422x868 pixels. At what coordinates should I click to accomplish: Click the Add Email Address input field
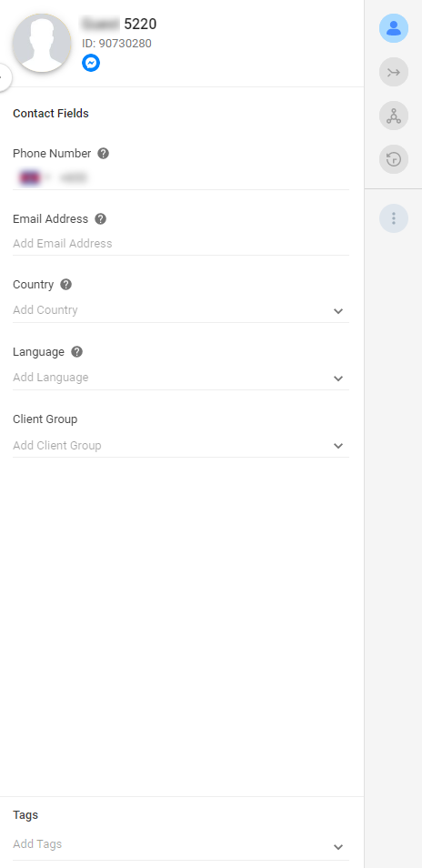pyautogui.click(x=181, y=244)
